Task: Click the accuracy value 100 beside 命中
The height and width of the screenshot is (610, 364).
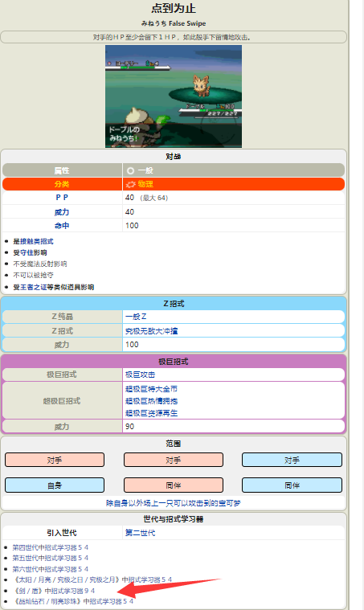Action: 132,226
